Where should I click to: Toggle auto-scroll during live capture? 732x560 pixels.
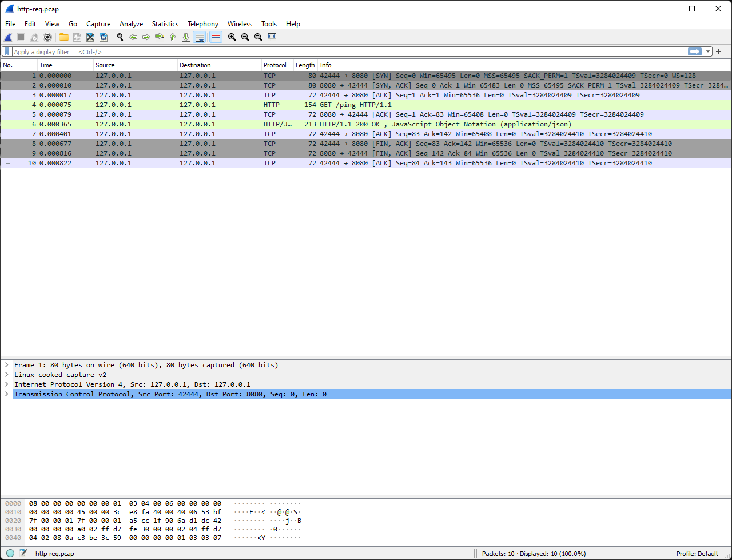click(200, 37)
